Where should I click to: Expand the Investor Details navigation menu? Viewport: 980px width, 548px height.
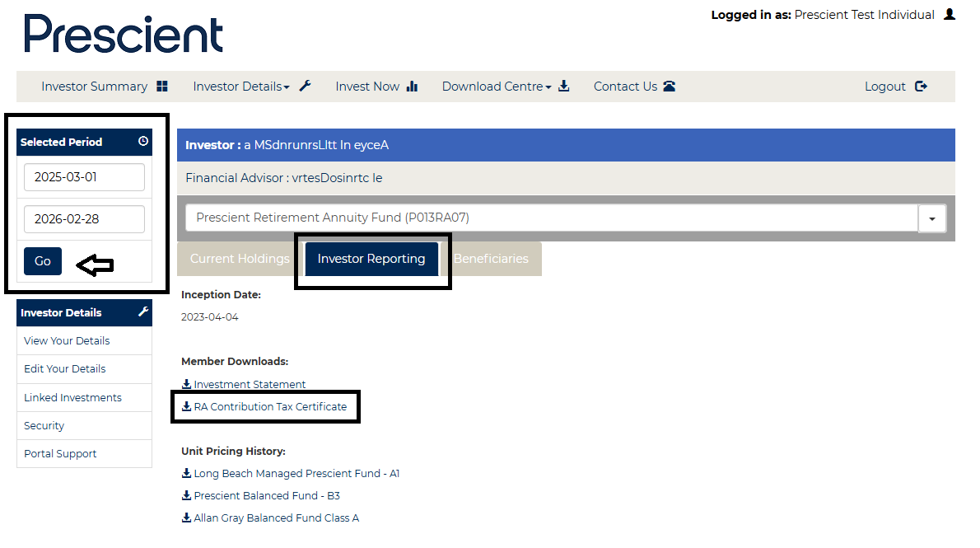[x=241, y=87]
